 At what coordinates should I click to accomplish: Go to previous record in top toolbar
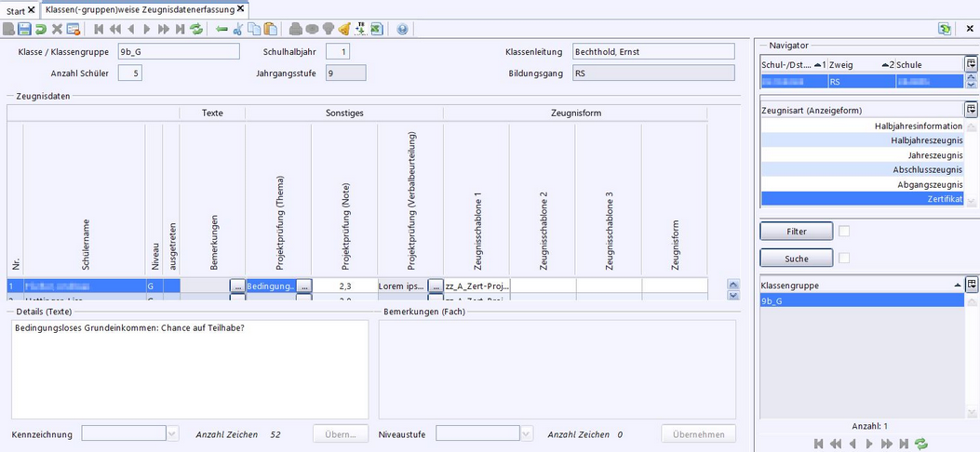[131, 29]
